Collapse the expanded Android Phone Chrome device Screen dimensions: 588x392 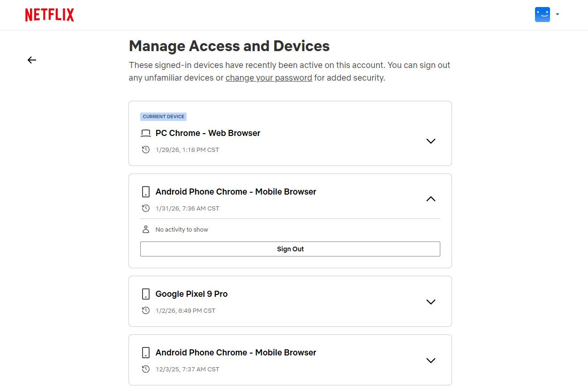(430, 199)
